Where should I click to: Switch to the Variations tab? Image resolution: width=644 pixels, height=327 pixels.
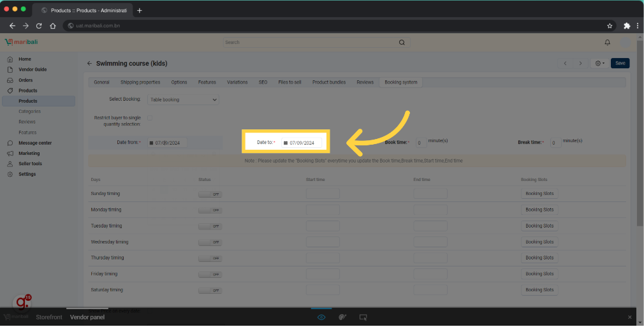(237, 82)
